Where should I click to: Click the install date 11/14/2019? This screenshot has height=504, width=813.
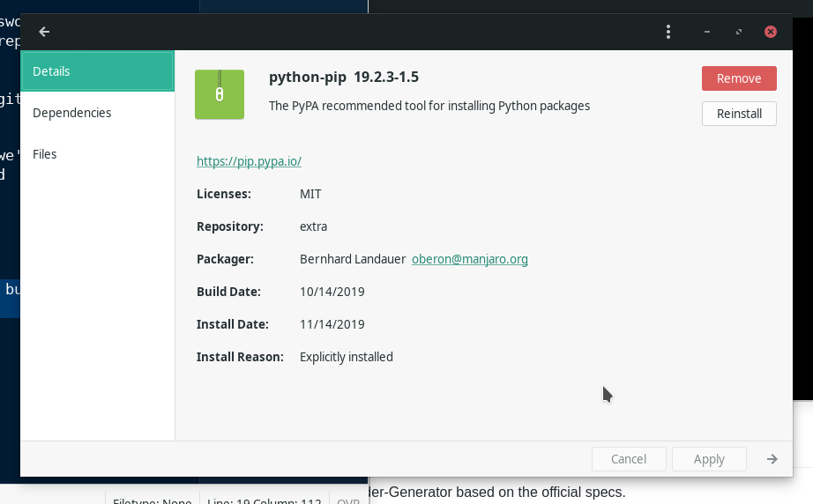(x=332, y=324)
